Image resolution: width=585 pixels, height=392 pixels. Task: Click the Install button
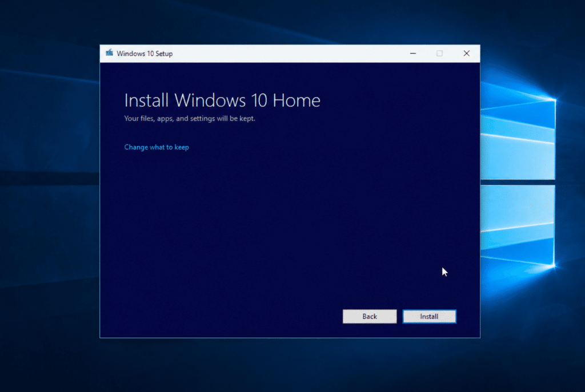[429, 316]
